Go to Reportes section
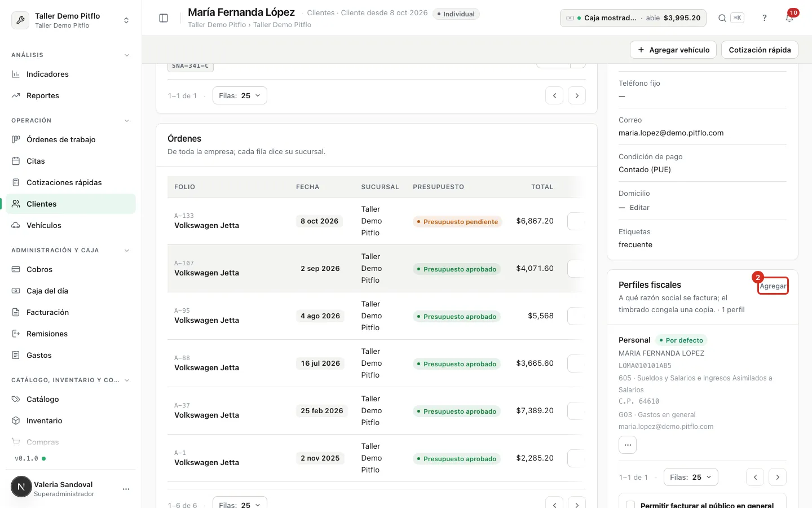This screenshot has height=508, width=812. point(71,95)
